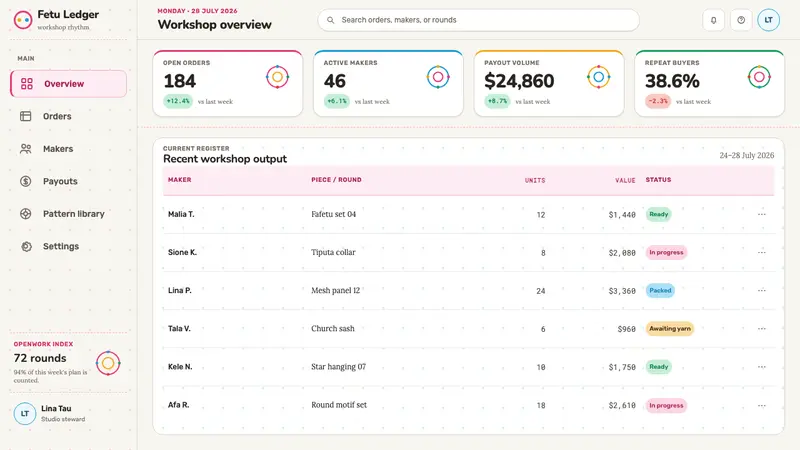The width and height of the screenshot is (800, 450).
Task: Click the Round motif set cell
Action: (x=339, y=405)
